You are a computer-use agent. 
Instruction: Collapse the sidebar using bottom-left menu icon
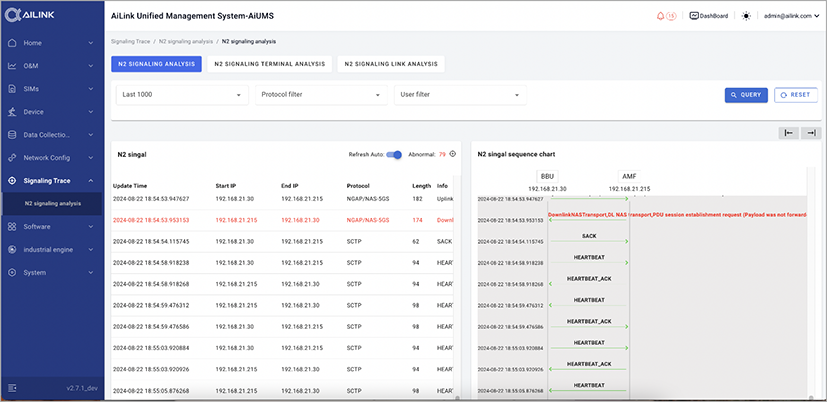(12, 387)
